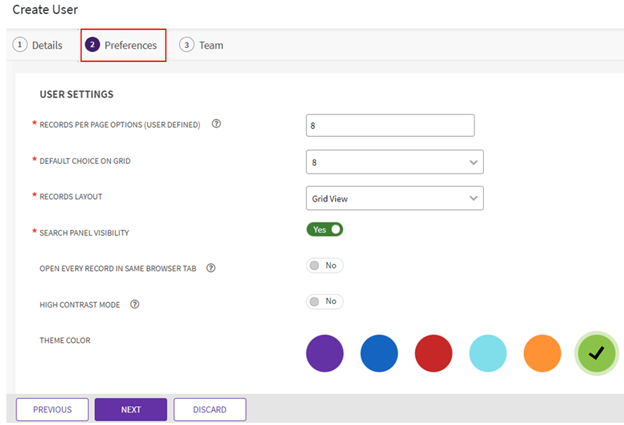Image resolution: width=624 pixels, height=425 pixels.
Task: Choose the light cyan theme color
Action: 488,353
